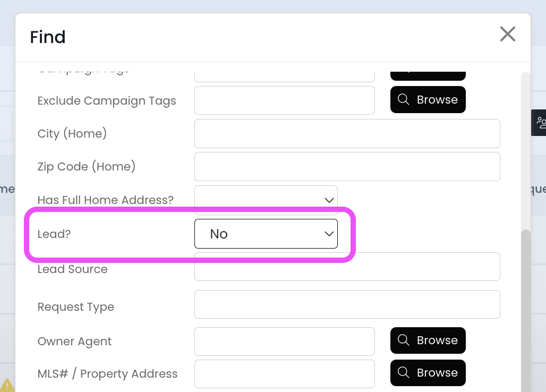Image resolution: width=546 pixels, height=392 pixels.
Task: Expand Has Full Home Address? dropdown
Action: (x=266, y=200)
